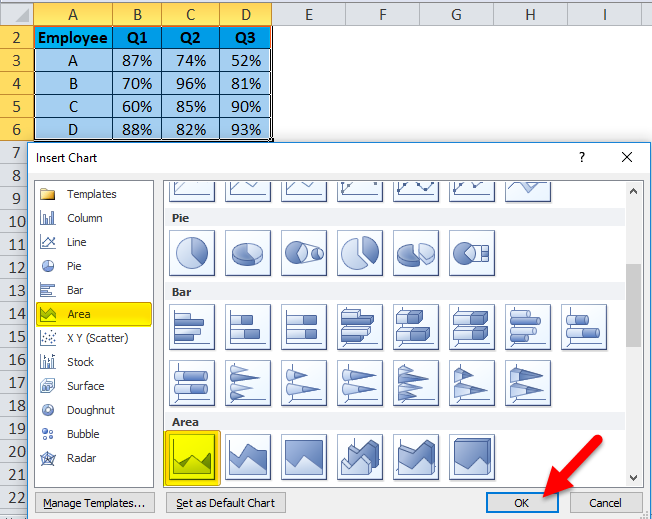Choose the Stacked Area chart thumbnail
The image size is (652, 519).
click(x=248, y=457)
